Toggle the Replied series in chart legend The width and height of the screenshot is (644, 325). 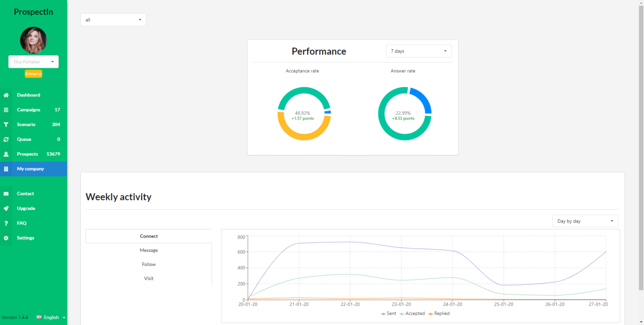(439, 314)
